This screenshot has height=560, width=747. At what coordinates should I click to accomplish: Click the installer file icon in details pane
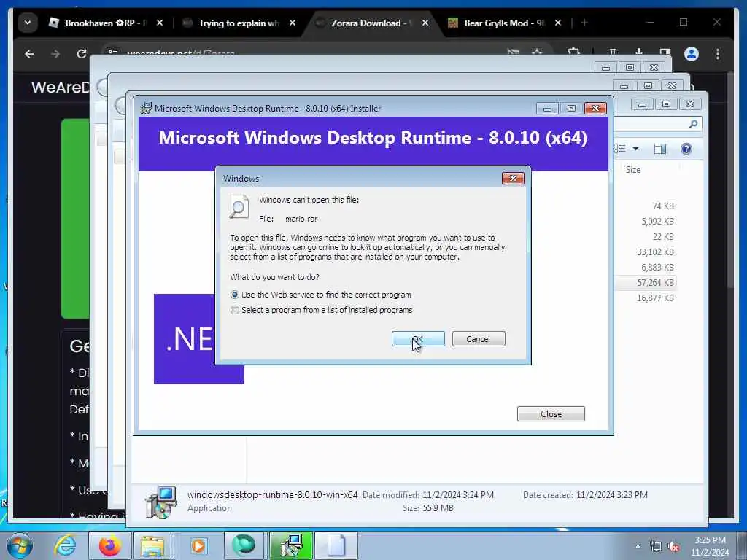click(161, 502)
